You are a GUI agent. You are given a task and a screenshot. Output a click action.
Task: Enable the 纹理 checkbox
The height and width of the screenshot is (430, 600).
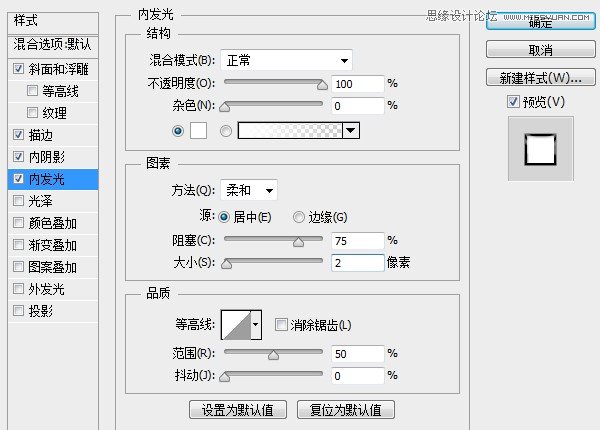(x=33, y=112)
